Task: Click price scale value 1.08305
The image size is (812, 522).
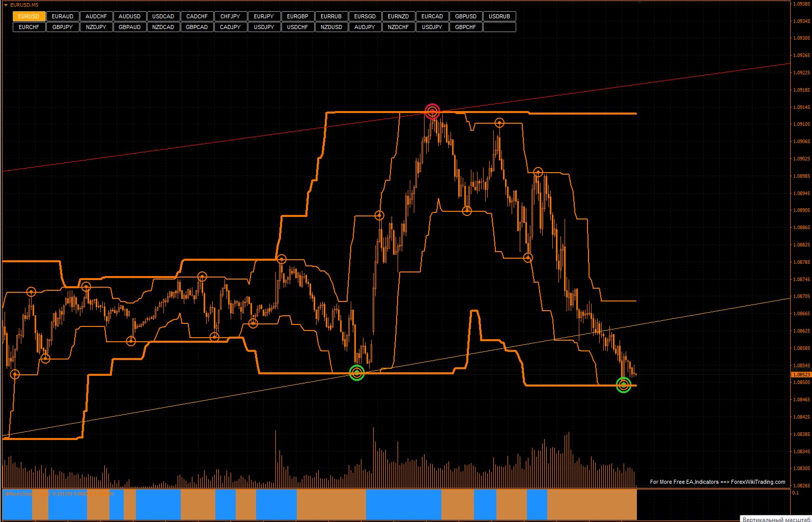Action: point(801,468)
